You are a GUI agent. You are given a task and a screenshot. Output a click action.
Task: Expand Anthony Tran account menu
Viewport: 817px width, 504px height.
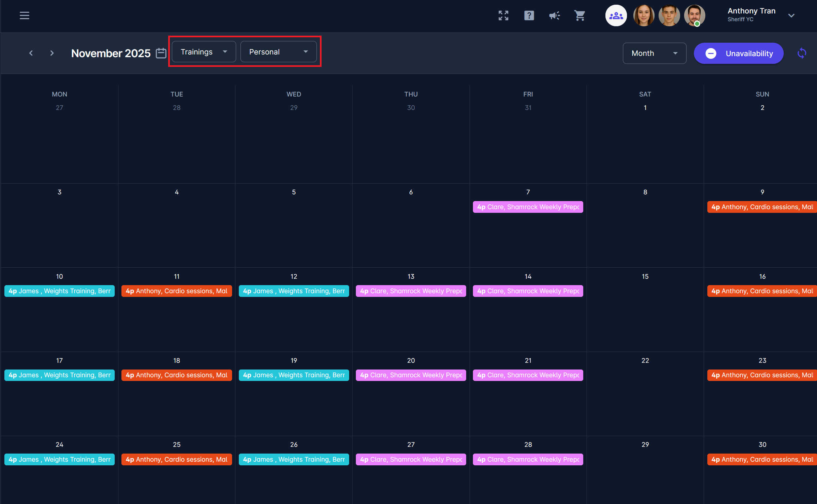[x=791, y=15]
